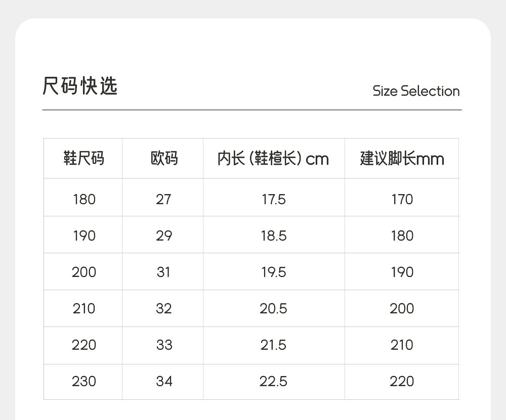Select shoe size 200 in 鞋尺码 column

pyautogui.click(x=84, y=272)
